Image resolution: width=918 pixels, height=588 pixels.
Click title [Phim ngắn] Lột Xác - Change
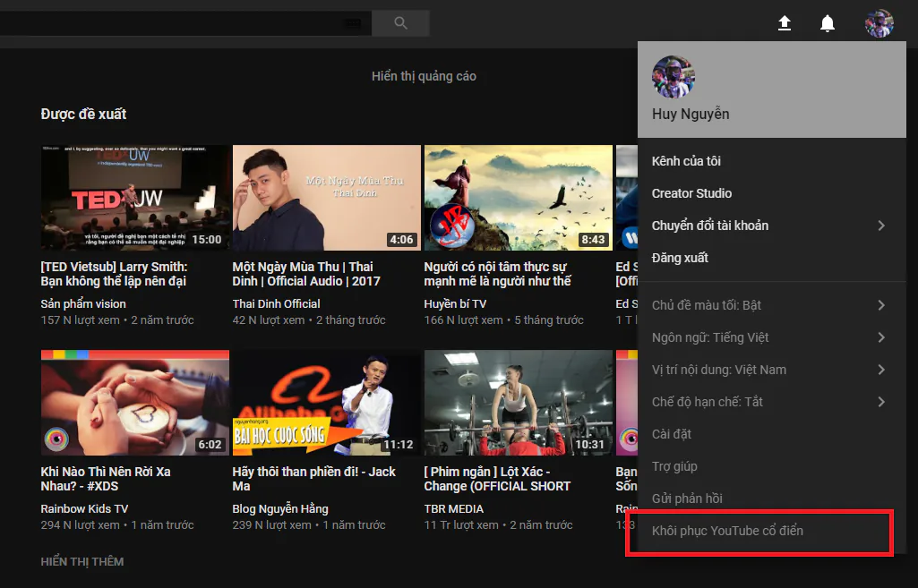(497, 479)
